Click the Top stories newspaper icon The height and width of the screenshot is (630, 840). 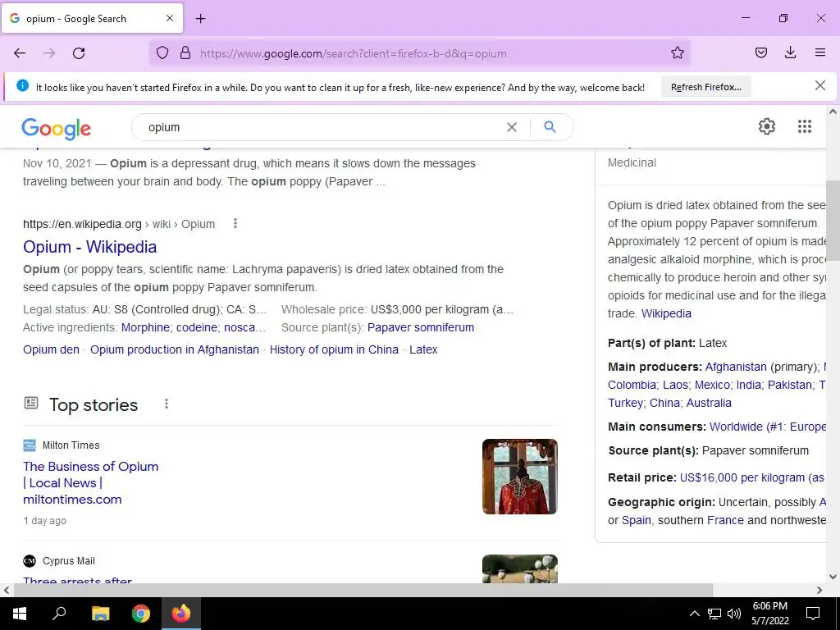coord(31,403)
